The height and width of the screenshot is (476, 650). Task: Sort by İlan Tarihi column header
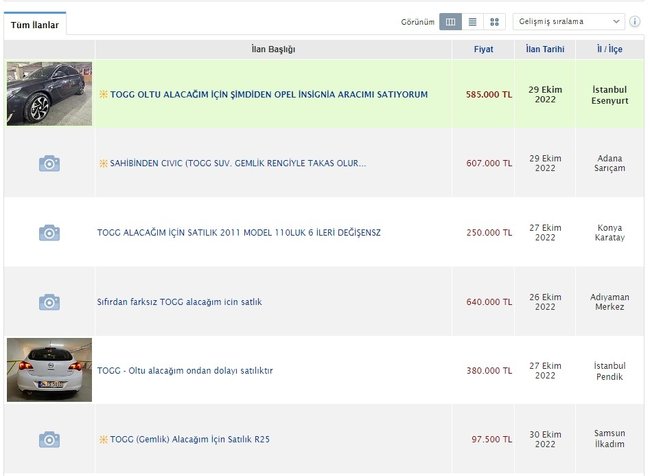[545, 49]
